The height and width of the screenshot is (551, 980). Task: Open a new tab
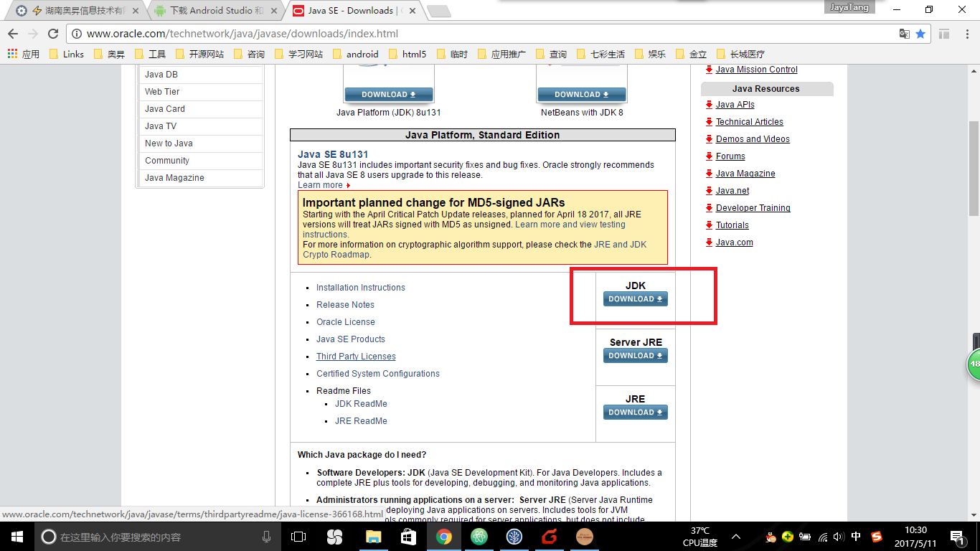438,11
